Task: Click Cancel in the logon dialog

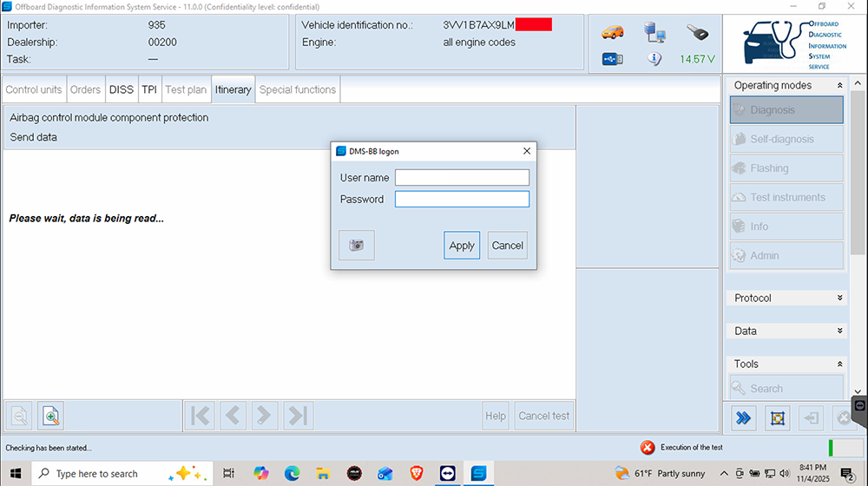Action: (507, 246)
